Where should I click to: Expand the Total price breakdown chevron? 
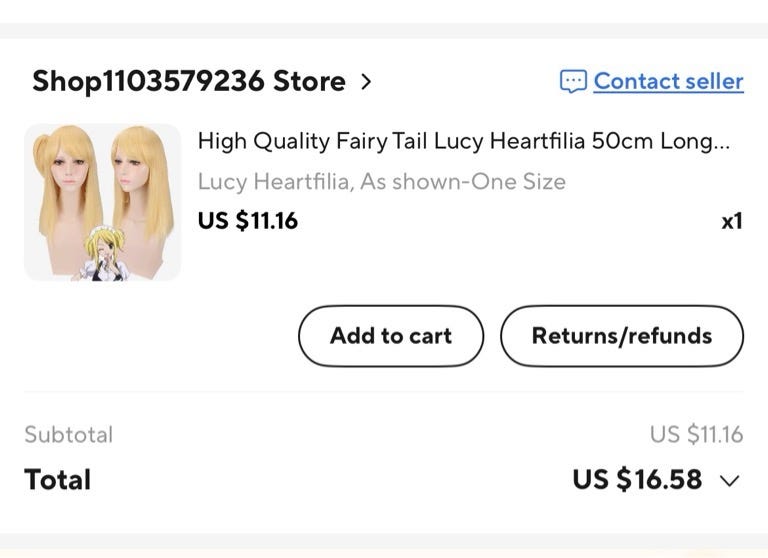click(730, 480)
